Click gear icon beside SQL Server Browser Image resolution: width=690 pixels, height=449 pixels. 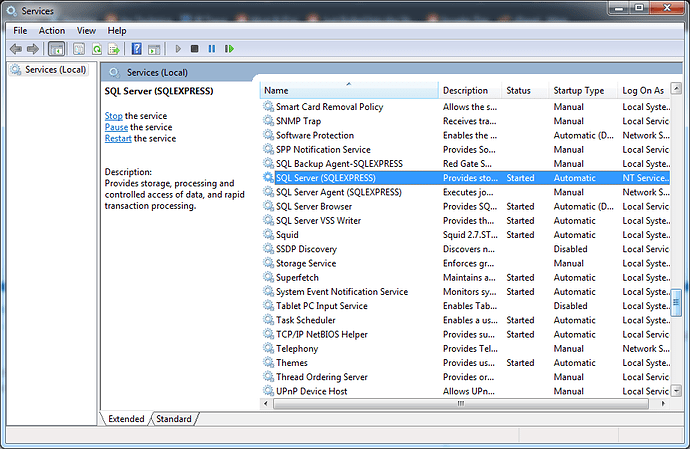tap(268, 206)
